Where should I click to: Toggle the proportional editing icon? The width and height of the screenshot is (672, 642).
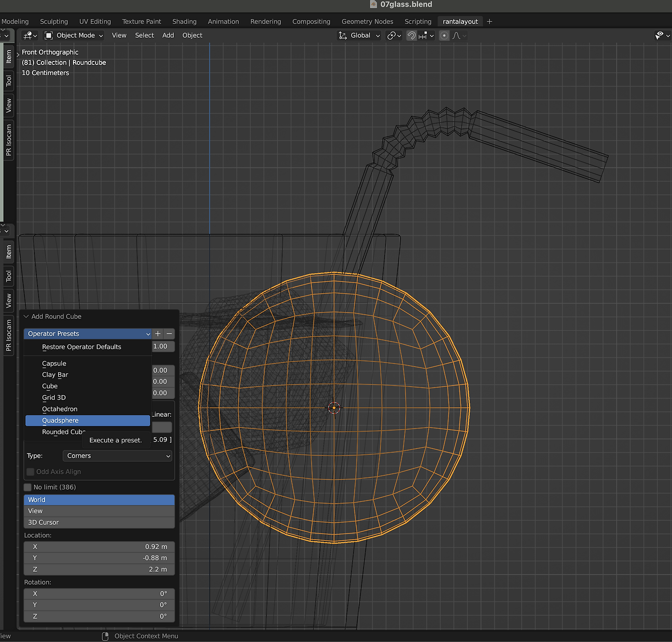(x=444, y=36)
